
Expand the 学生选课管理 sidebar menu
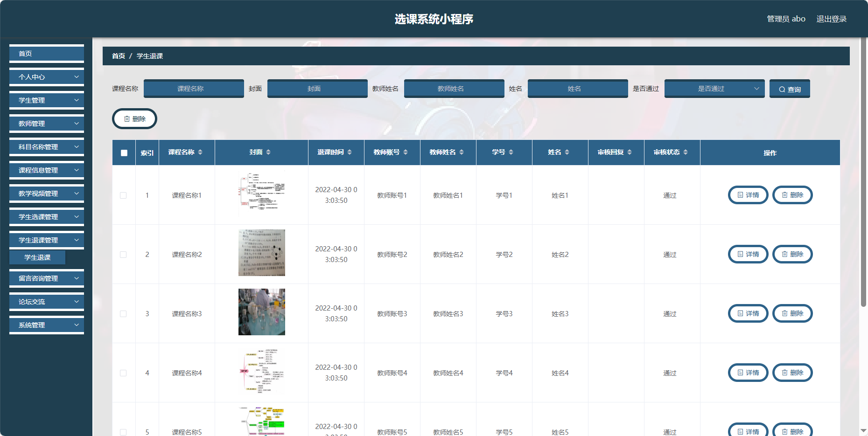[x=47, y=217]
